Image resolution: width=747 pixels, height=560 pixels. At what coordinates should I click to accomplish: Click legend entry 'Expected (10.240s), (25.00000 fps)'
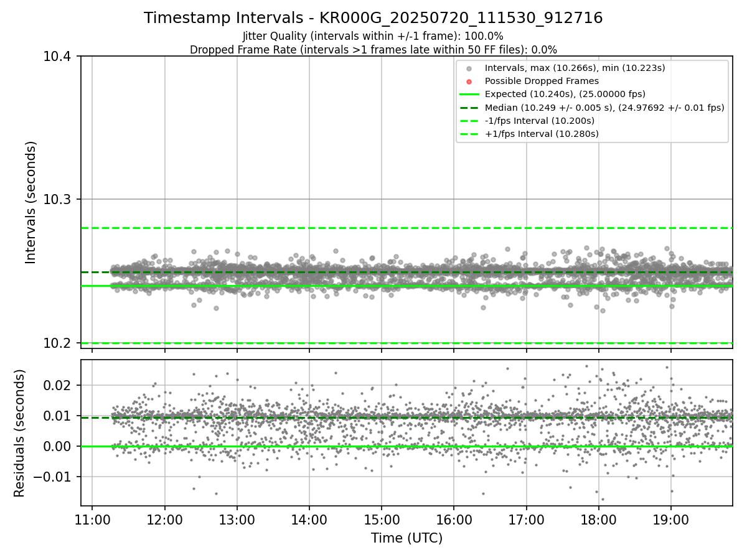[x=565, y=94]
